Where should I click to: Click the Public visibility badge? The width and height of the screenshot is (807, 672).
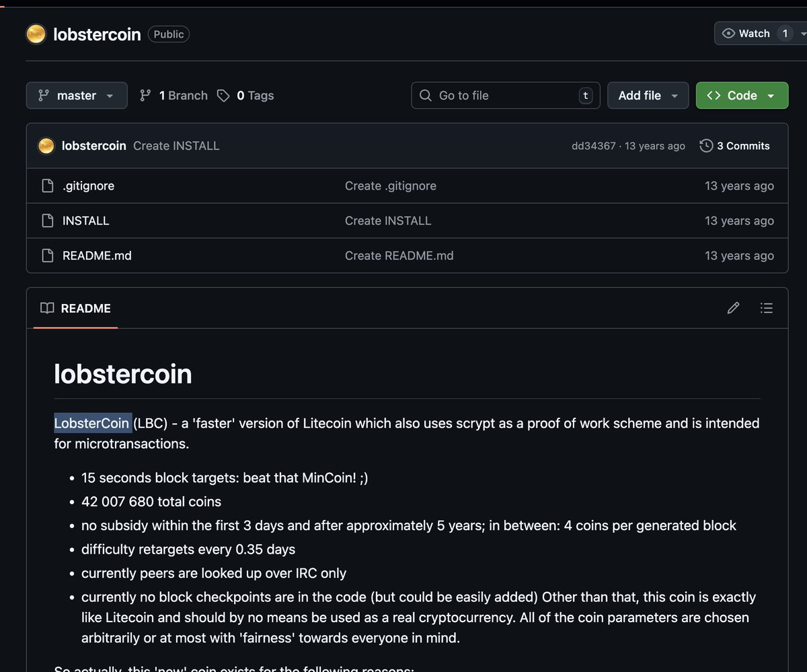(x=168, y=34)
